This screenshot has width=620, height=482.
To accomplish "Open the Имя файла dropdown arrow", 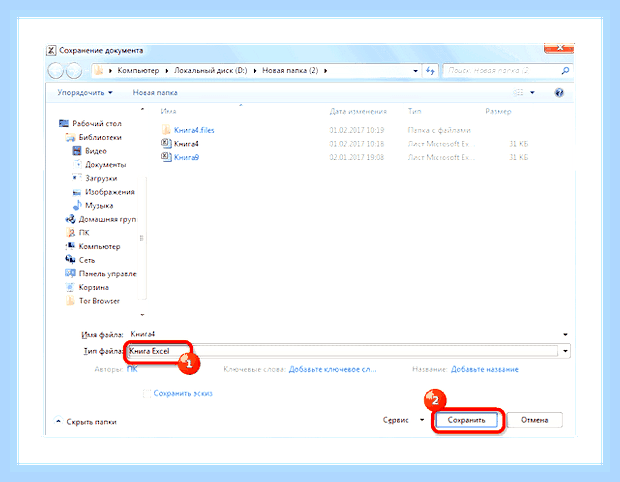I will click(565, 335).
